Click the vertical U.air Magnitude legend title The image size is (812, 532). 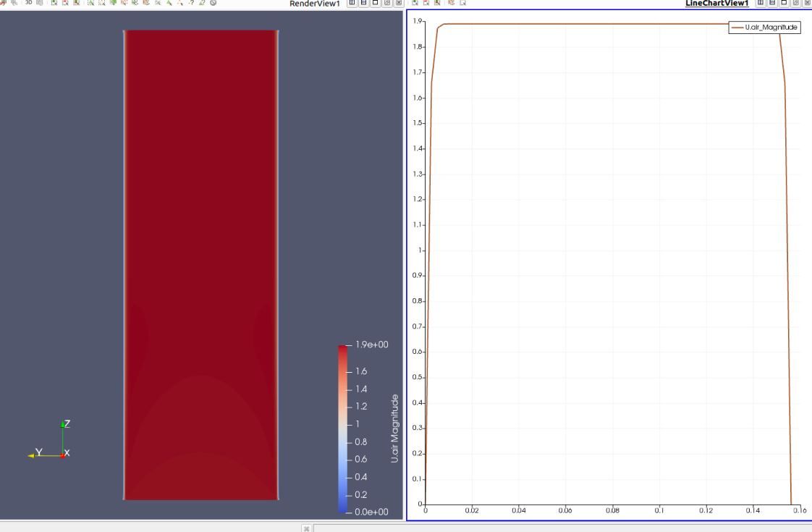[394, 428]
